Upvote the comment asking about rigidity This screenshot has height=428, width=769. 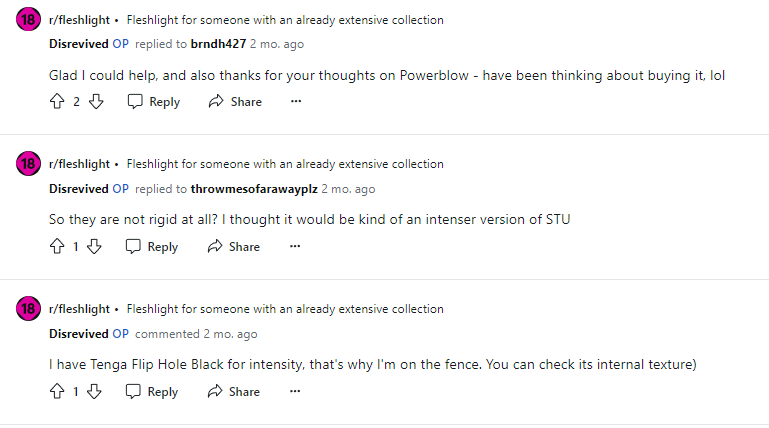57,247
